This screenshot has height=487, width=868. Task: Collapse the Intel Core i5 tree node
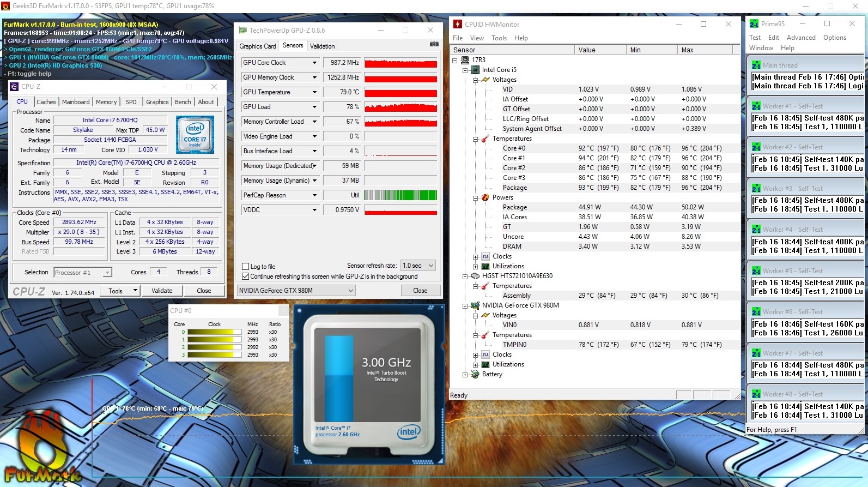(x=465, y=70)
